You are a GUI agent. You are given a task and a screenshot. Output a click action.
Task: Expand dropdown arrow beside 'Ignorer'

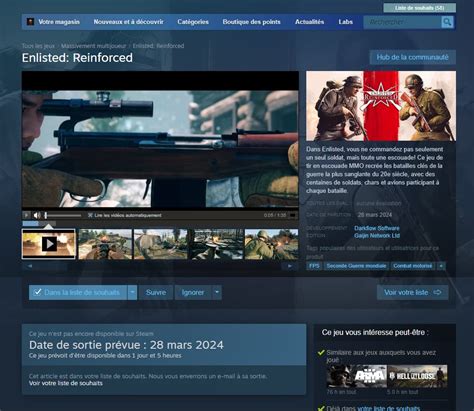point(217,292)
